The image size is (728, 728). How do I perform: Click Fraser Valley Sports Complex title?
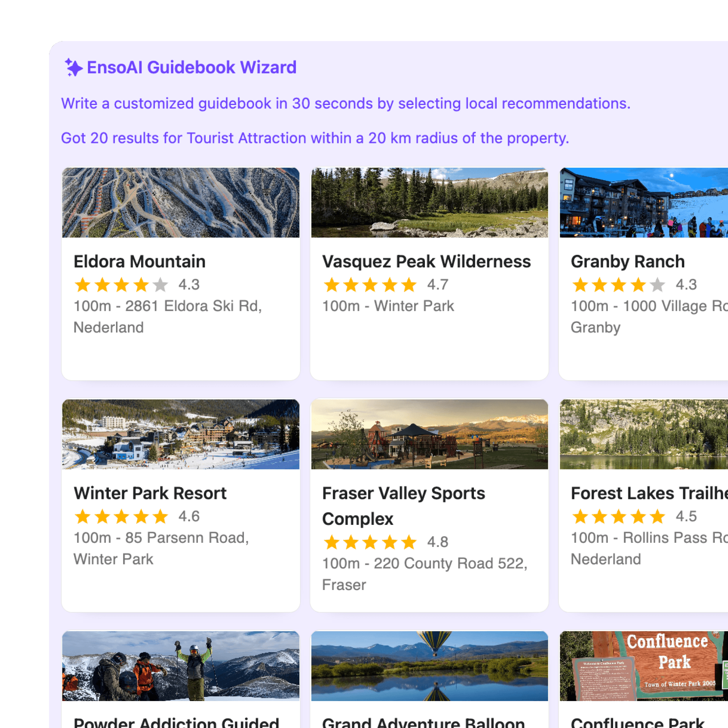[x=404, y=506]
